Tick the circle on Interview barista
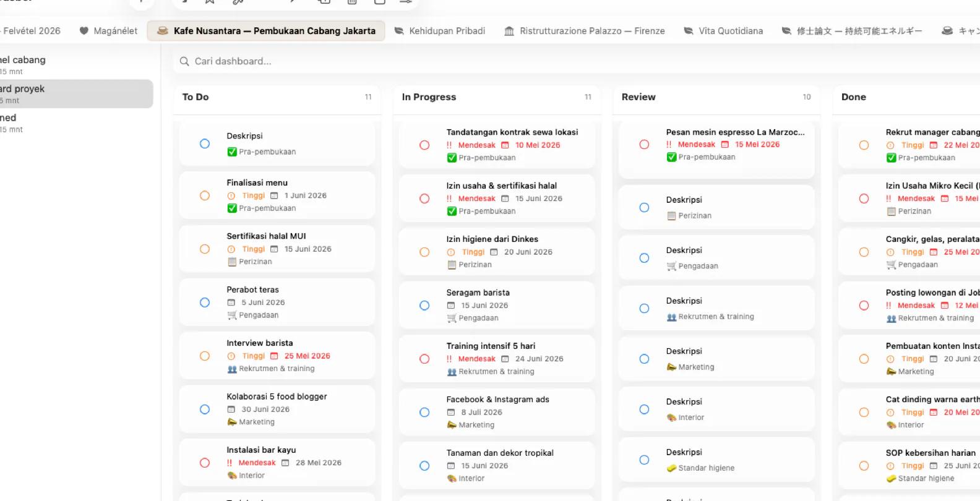Image resolution: width=980 pixels, height=501 pixels. pos(205,356)
